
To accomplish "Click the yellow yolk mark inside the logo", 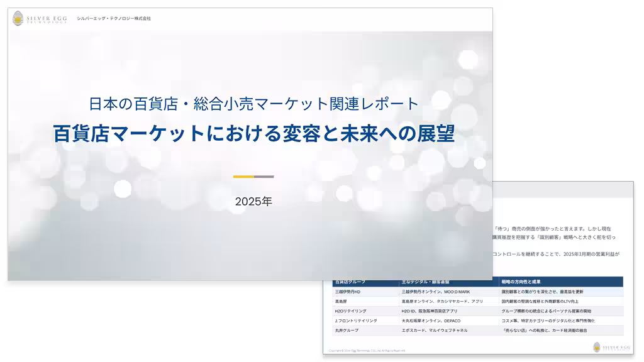I will tap(17, 19).
